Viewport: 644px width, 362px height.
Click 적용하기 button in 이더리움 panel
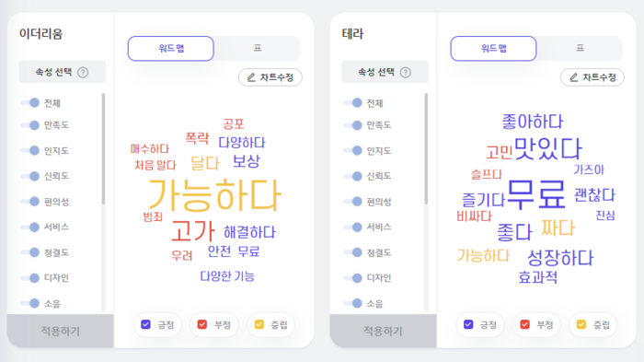click(61, 332)
